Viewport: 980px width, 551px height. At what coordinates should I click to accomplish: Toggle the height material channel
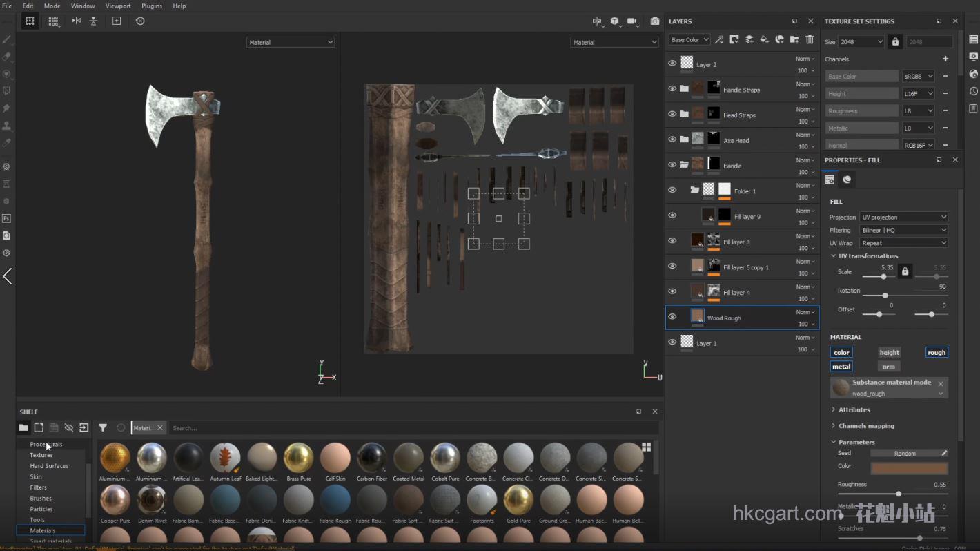tap(889, 352)
